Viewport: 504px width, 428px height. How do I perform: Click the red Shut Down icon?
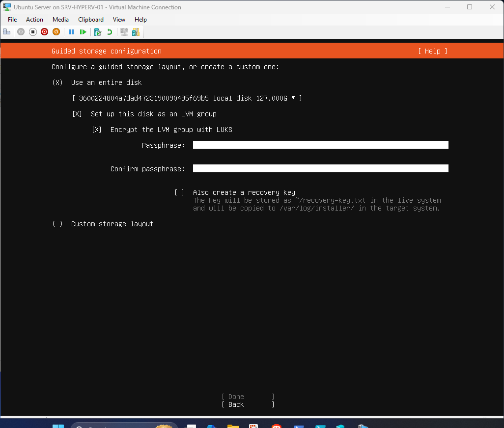pos(44,31)
